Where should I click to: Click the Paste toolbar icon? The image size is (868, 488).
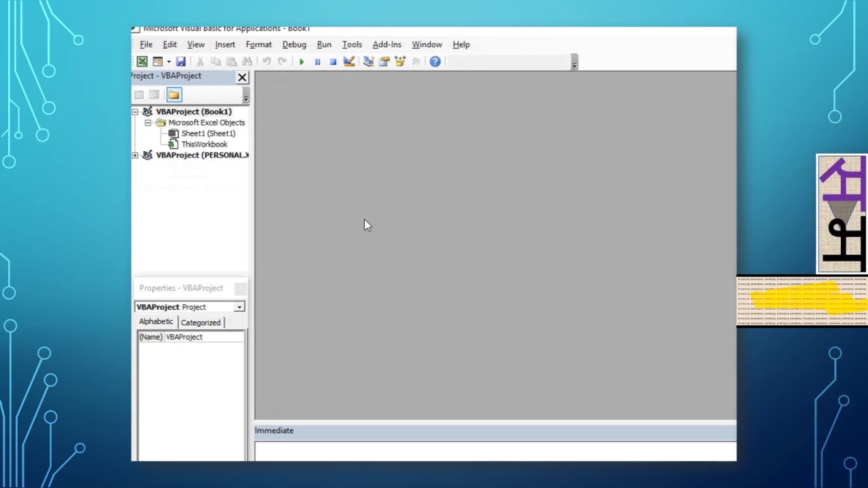[x=231, y=62]
